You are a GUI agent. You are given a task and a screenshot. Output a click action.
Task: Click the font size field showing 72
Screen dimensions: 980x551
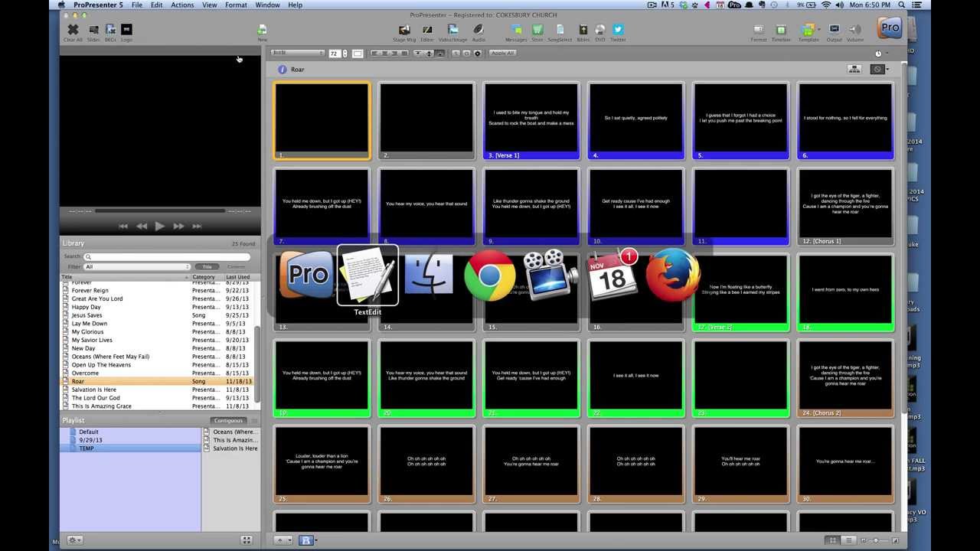334,54
